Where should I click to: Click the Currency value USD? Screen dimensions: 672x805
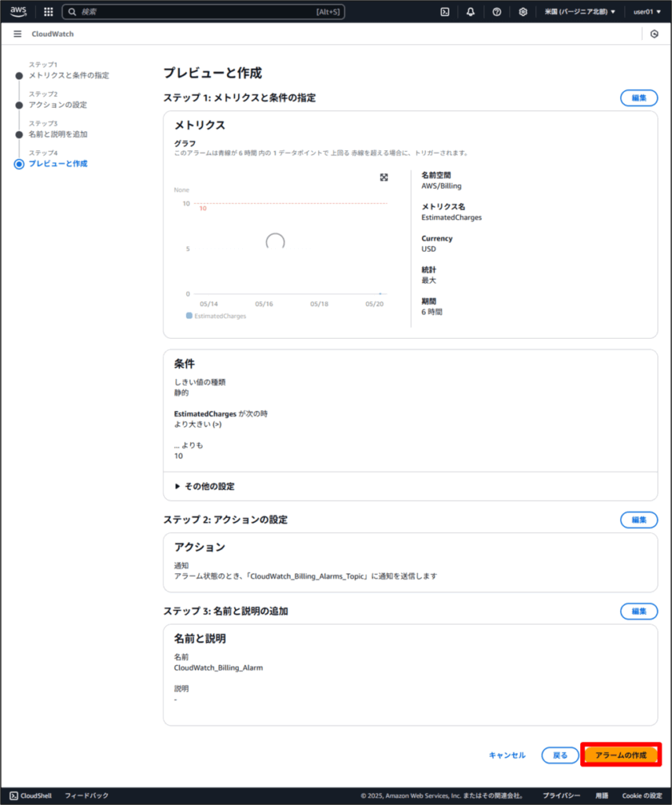(428, 249)
